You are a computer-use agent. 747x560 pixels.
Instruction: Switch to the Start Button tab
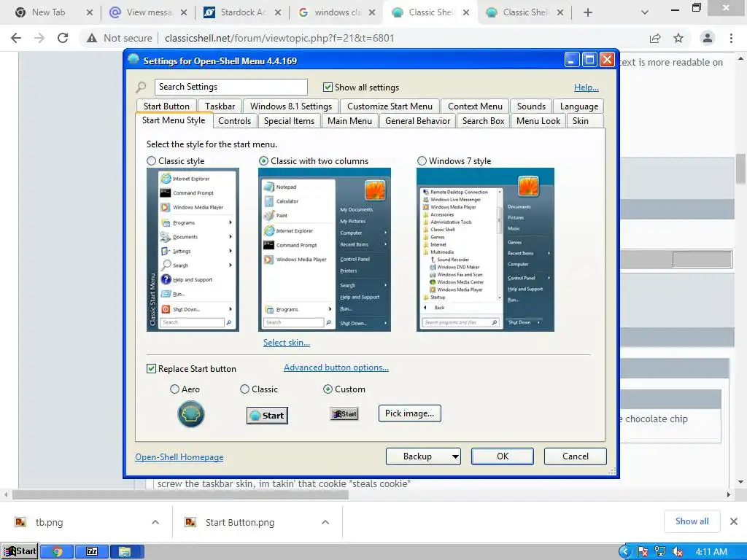pos(166,106)
